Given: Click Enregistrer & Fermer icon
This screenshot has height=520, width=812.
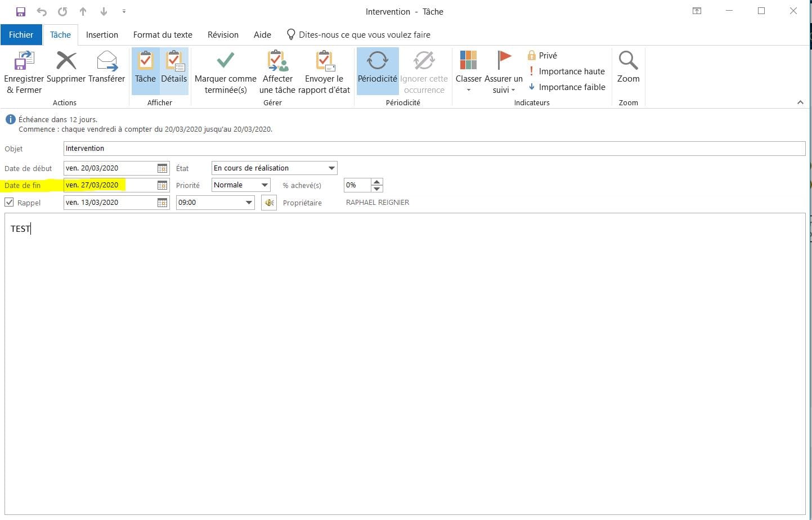Looking at the screenshot, I should click(24, 61).
